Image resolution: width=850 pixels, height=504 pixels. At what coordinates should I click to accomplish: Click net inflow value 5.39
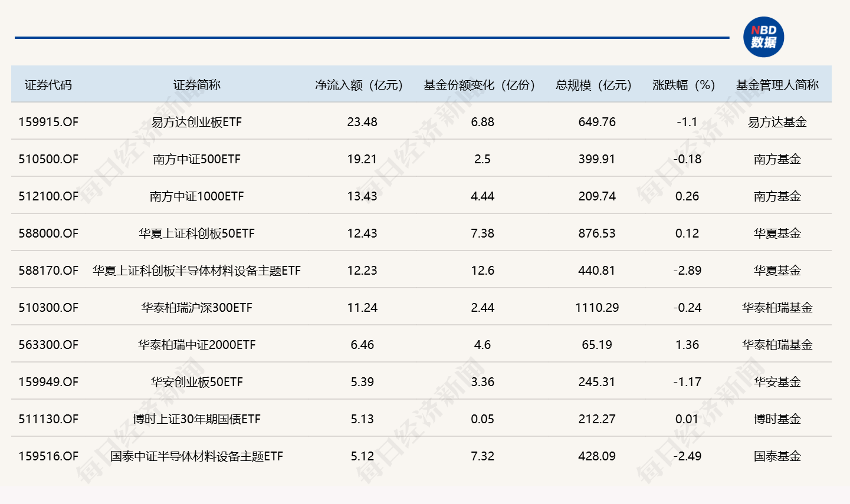[x=362, y=382]
